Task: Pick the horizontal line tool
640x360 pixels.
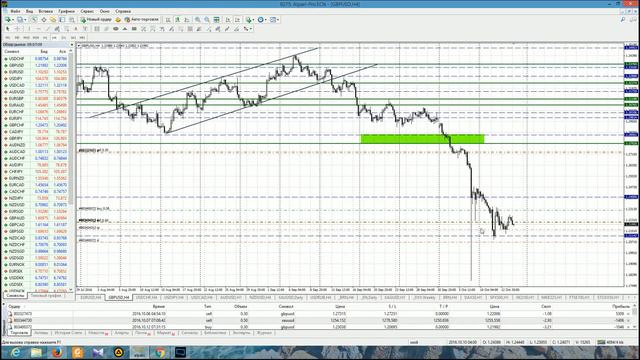Action: point(38,29)
